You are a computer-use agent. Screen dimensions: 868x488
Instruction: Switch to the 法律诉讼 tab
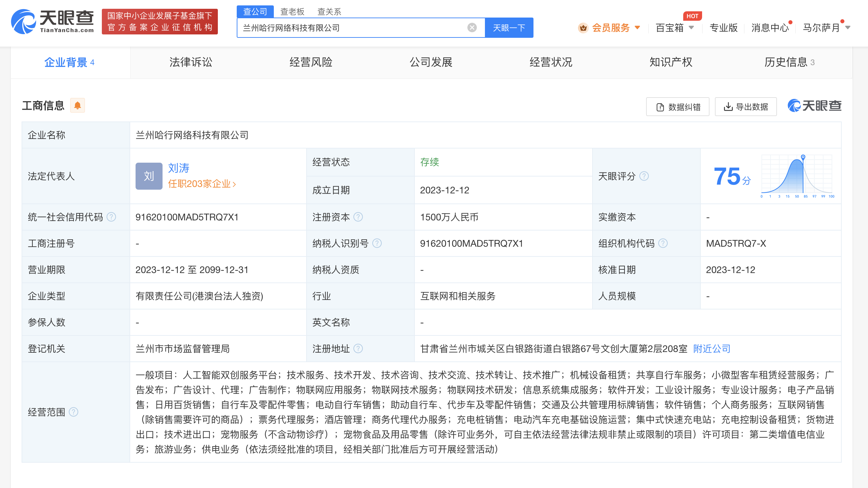(x=191, y=62)
